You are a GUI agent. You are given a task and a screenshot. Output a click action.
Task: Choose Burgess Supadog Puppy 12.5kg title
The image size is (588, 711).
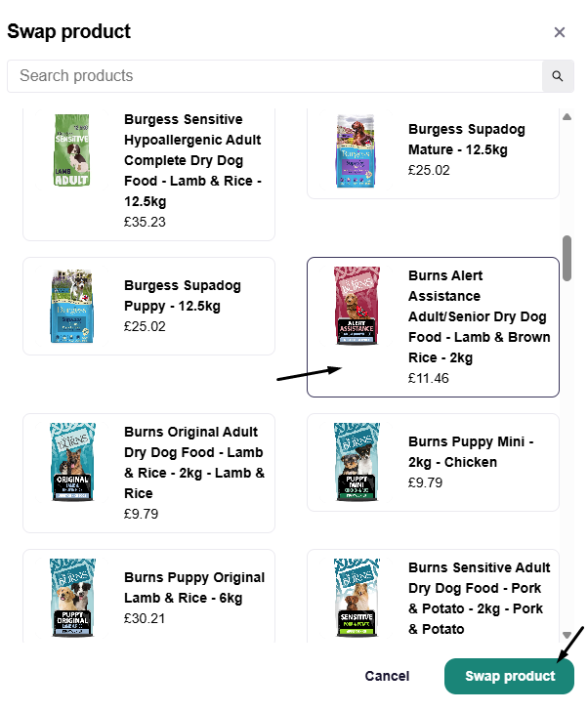(x=182, y=296)
